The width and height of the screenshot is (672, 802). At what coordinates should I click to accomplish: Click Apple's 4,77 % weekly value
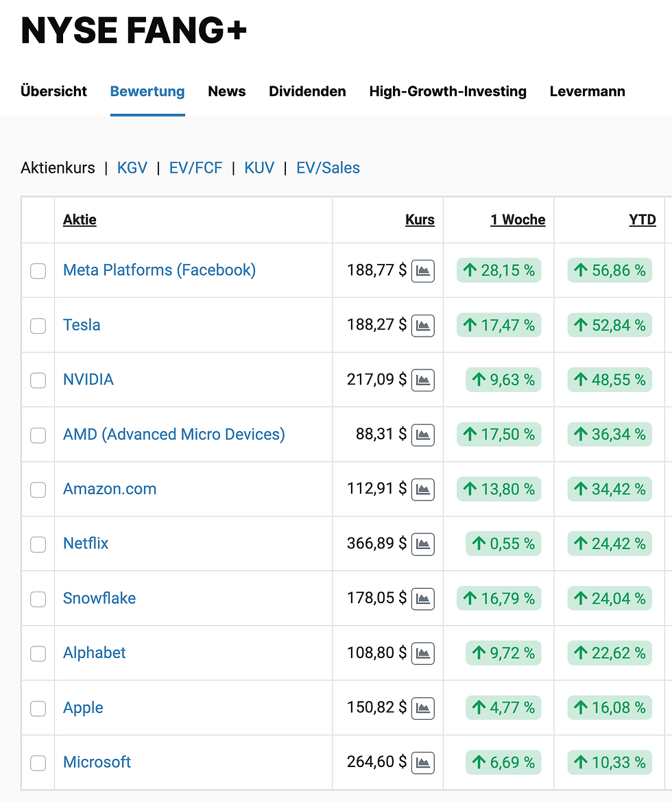[503, 707]
